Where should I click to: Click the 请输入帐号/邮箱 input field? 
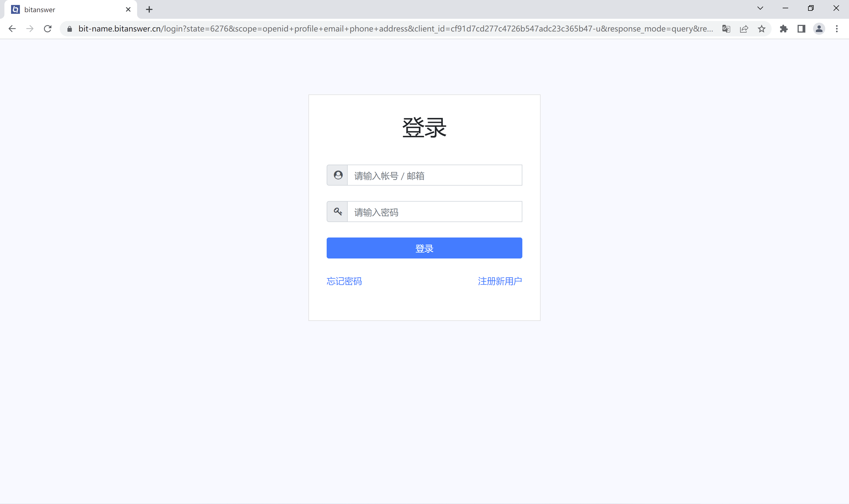[435, 175]
